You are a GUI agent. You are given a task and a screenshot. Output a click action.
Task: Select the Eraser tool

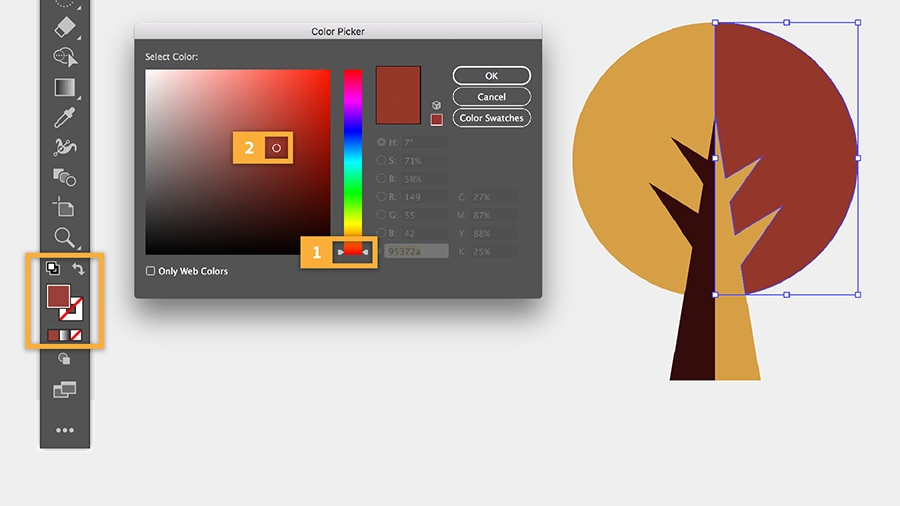tap(64, 28)
